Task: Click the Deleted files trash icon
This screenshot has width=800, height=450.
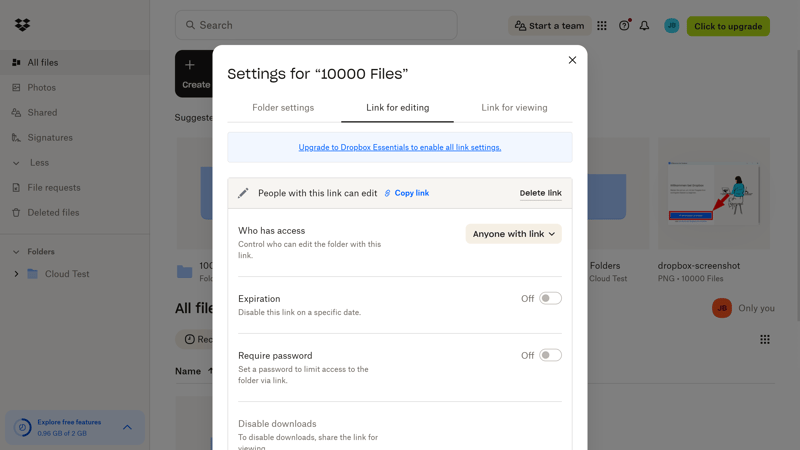Action: [x=16, y=213]
